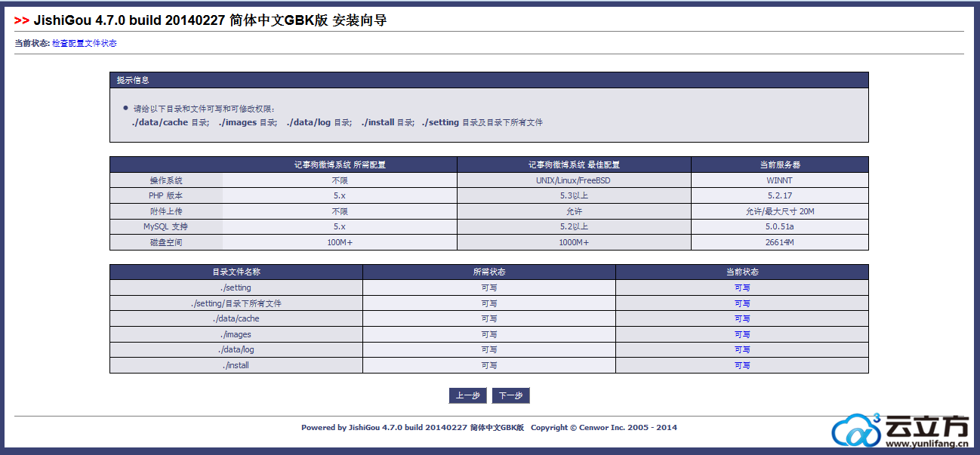Select the 附件上传 row label
Screen dimensions: 980x455
pyautogui.click(x=166, y=211)
